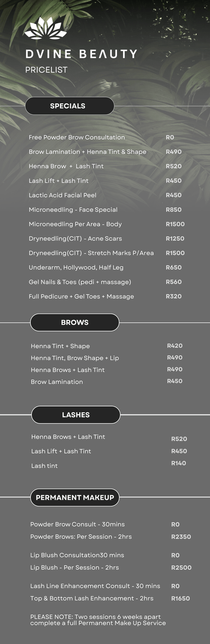This screenshot has height=644, width=210.
Task: Click the PRICELIST heading
Action: (46, 70)
